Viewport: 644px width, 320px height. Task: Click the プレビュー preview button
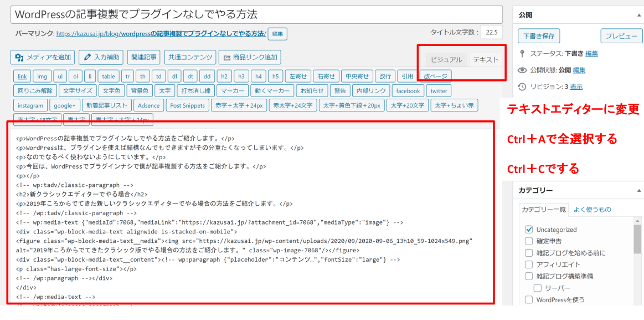point(621,36)
